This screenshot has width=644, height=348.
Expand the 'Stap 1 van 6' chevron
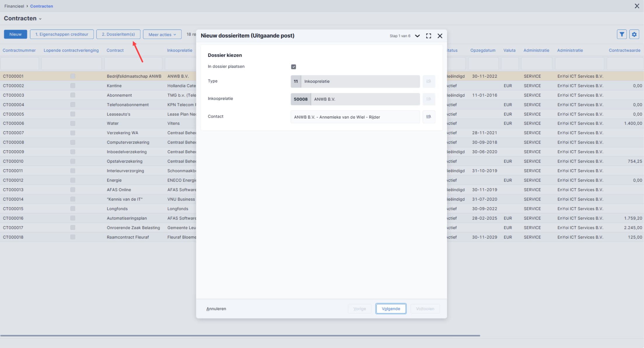(x=417, y=36)
